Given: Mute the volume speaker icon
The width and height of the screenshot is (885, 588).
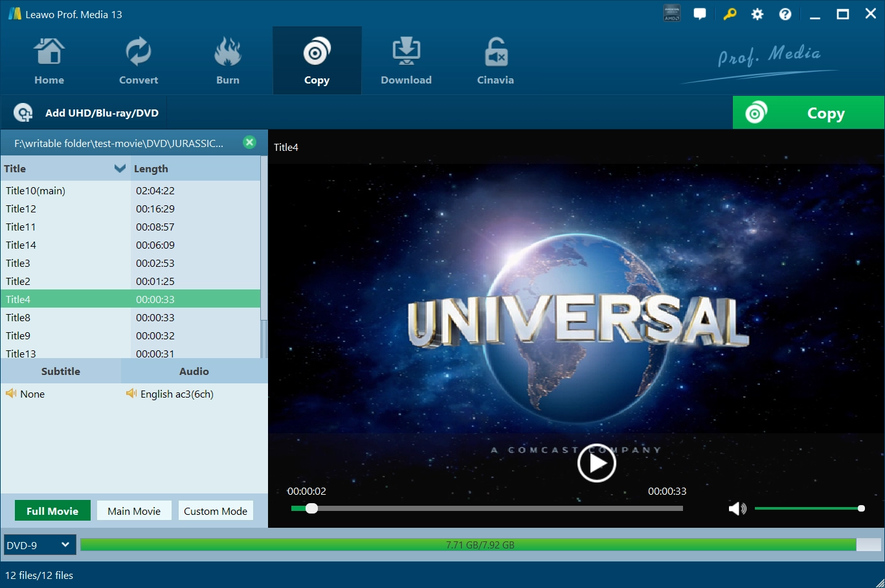Looking at the screenshot, I should (x=737, y=509).
